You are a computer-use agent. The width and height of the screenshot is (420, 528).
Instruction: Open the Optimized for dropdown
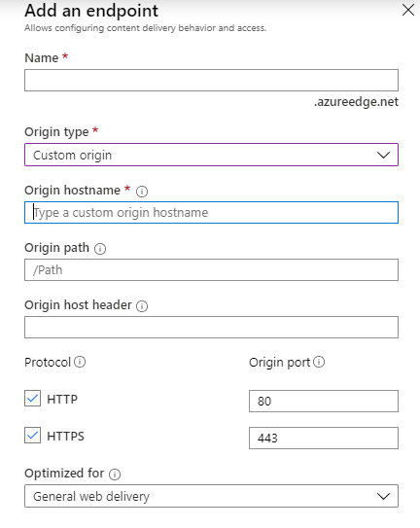[x=211, y=496]
